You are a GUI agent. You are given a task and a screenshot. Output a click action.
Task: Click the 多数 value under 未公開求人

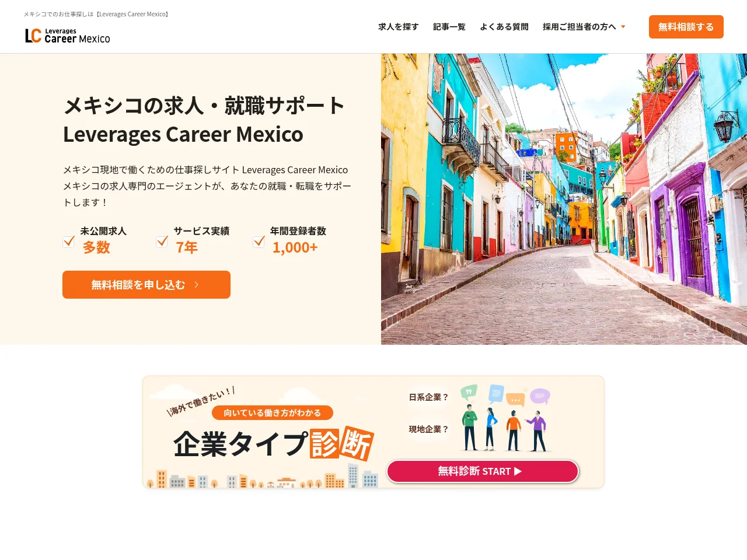(96, 247)
